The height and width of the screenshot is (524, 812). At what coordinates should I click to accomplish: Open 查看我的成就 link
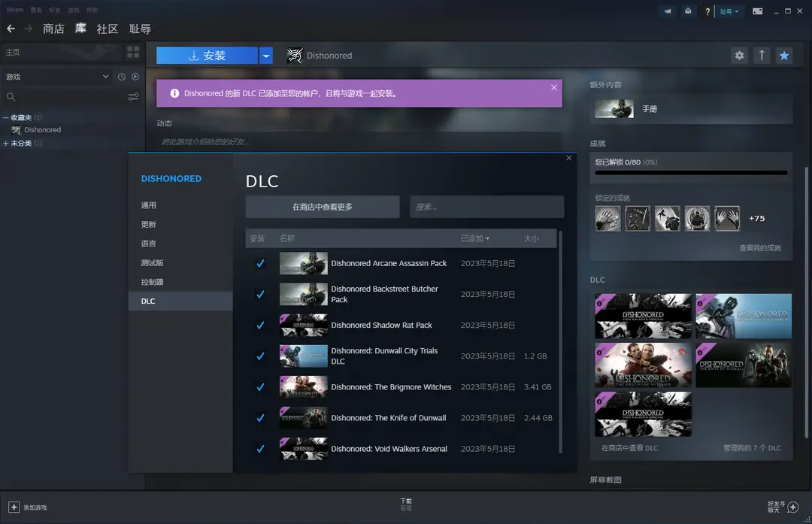759,248
